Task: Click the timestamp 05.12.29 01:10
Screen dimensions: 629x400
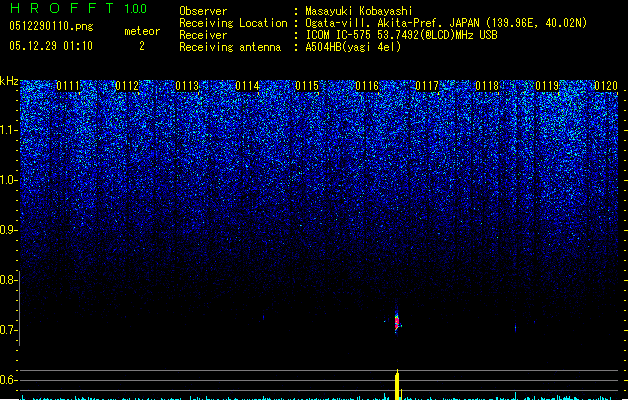Action: [x=51, y=46]
